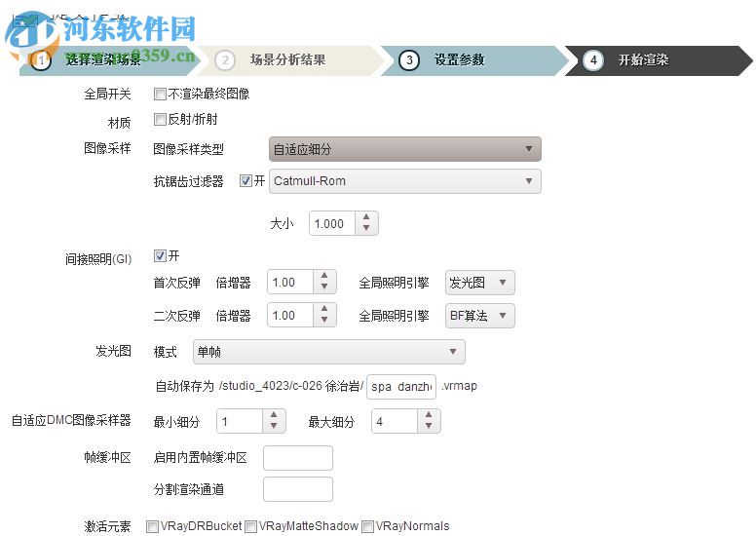The height and width of the screenshot is (536, 756).
Task: Open 图像采样类型 dropdown showing 自适应细分
Action: pyautogui.click(x=405, y=149)
